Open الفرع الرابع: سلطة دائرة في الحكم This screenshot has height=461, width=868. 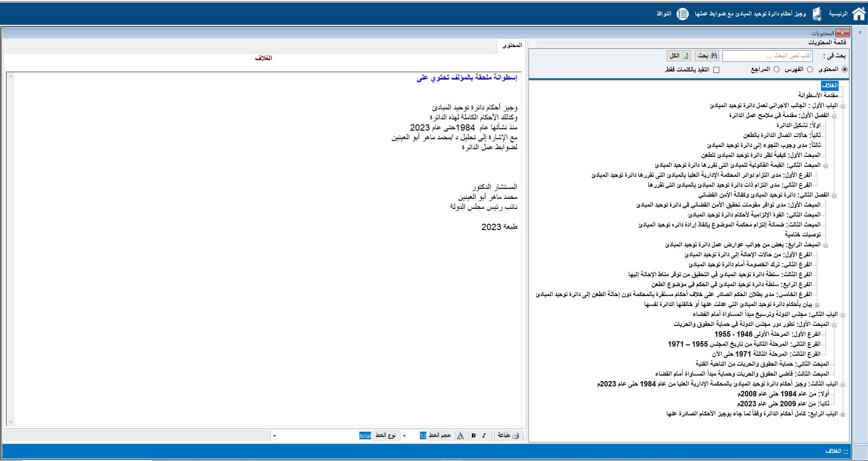[x=732, y=284]
